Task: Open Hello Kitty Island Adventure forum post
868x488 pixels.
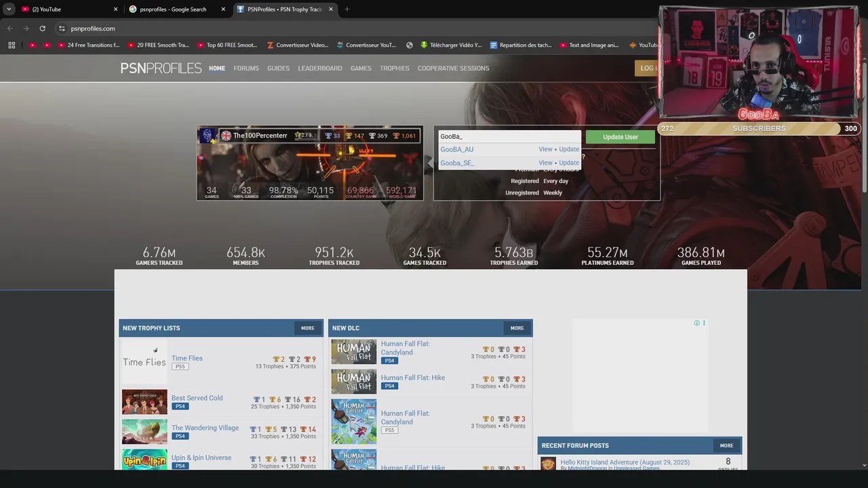Action: [625, 463]
